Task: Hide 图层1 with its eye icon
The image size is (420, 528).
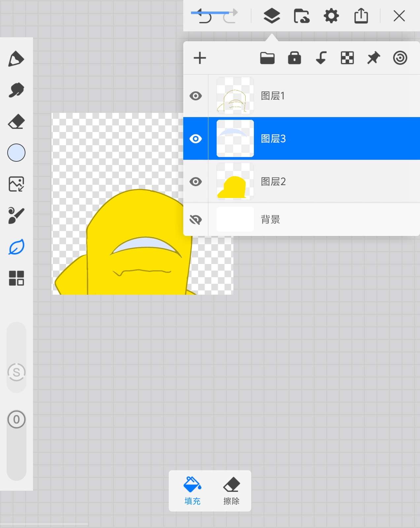Action: coord(196,96)
